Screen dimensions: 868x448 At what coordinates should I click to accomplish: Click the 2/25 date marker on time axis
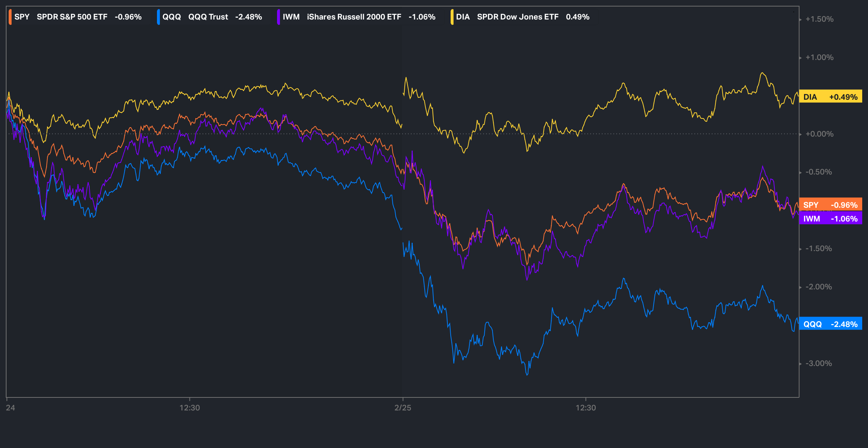click(x=403, y=408)
